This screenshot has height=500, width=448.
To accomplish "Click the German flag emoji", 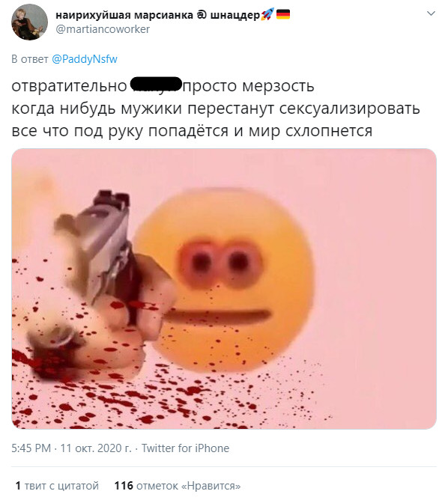I will point(282,14).
